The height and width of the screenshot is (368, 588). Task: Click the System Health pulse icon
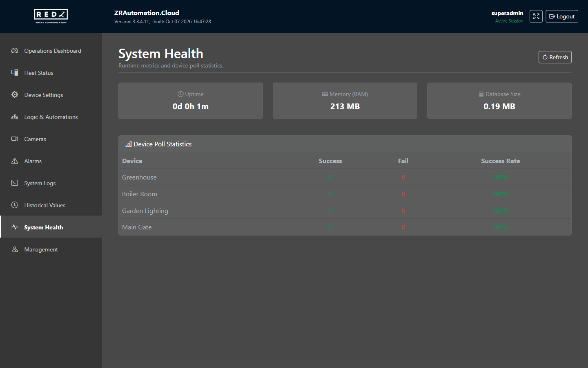point(15,227)
